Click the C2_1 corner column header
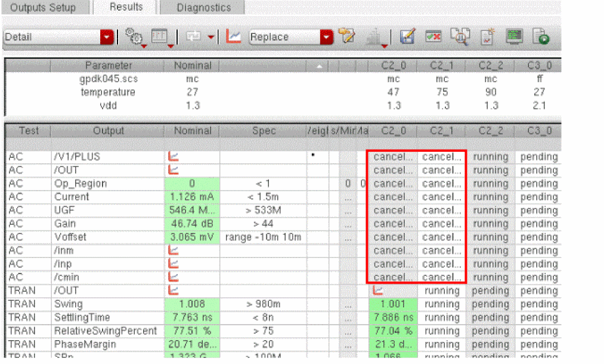The height and width of the screenshot is (364, 604). (442, 130)
